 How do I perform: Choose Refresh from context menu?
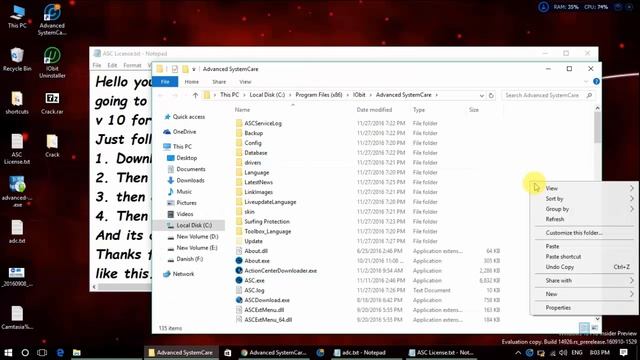[584, 219]
